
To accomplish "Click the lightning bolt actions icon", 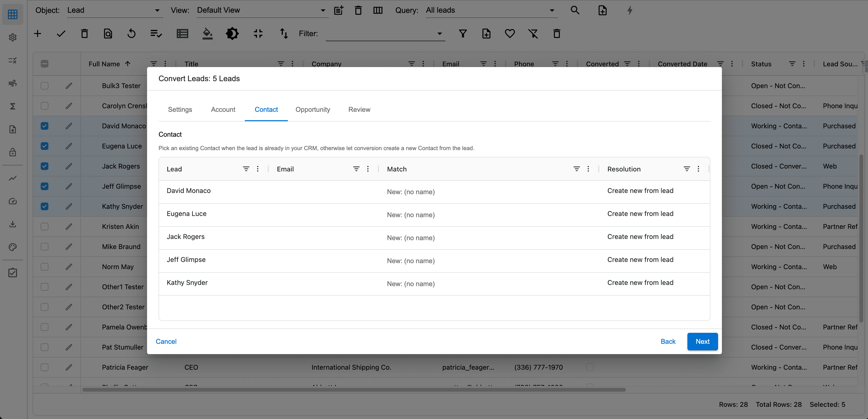I will tap(630, 11).
